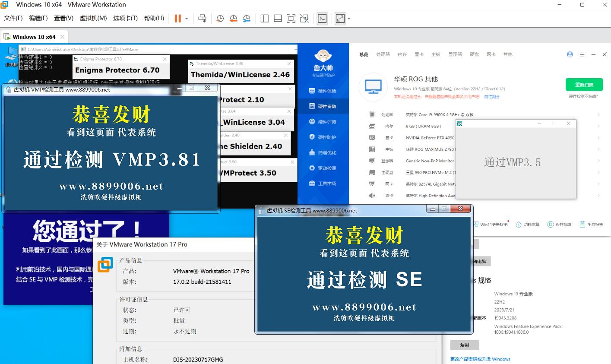Click the green 重新扫描 button
The image size is (611, 364).
pos(584,85)
